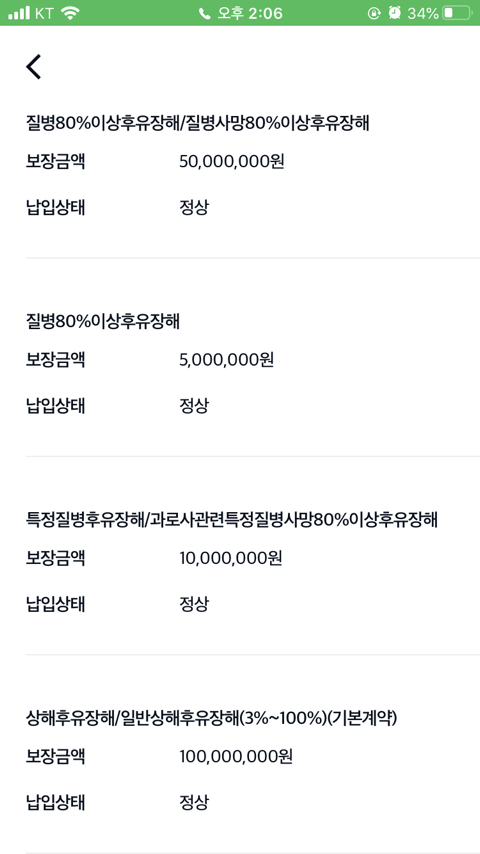Tap the rotation lock status icon
The height and width of the screenshot is (854, 480).
click(374, 14)
